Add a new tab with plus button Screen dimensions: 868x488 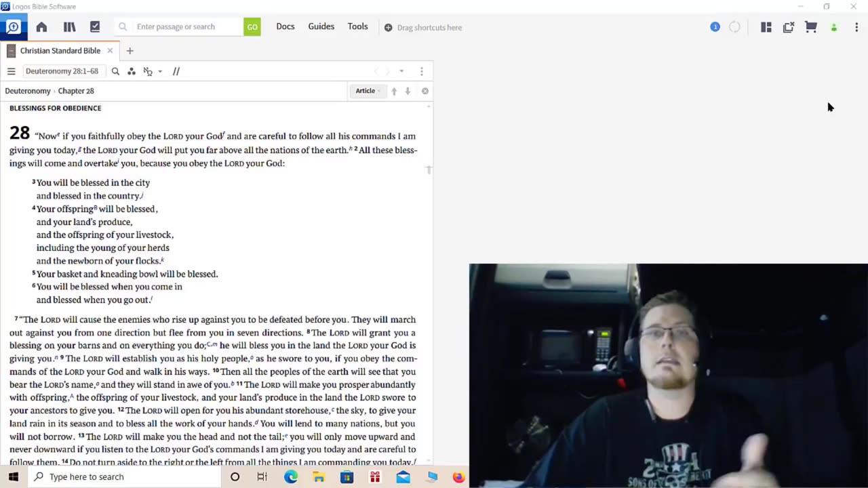(130, 51)
